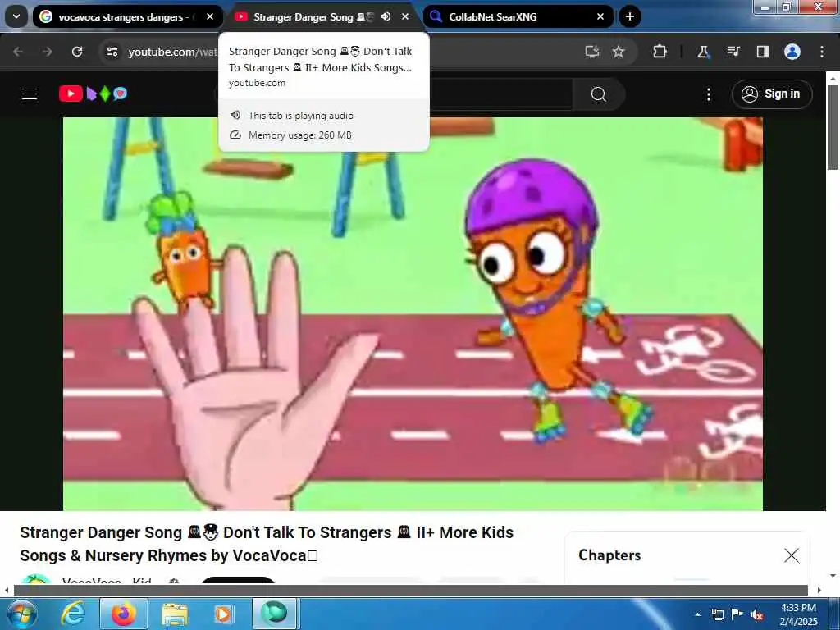Reload the YouTube page
The image size is (840, 630).
pos(77,52)
